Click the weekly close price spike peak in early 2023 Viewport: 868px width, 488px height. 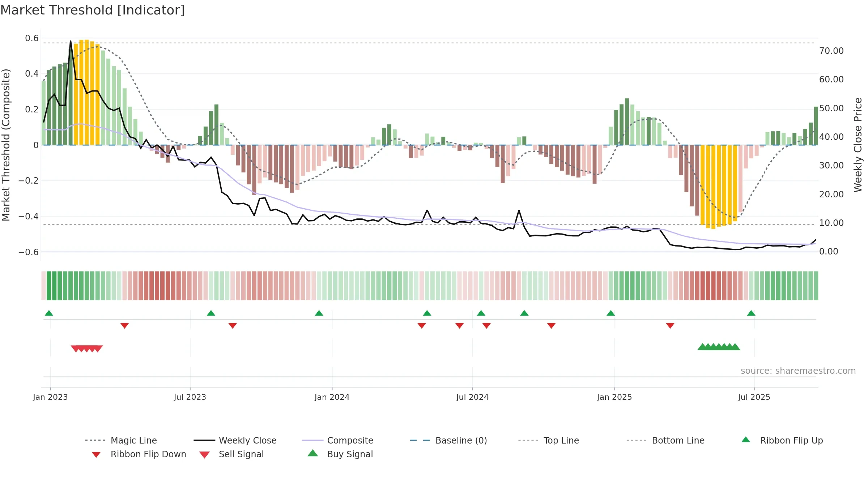(x=71, y=41)
